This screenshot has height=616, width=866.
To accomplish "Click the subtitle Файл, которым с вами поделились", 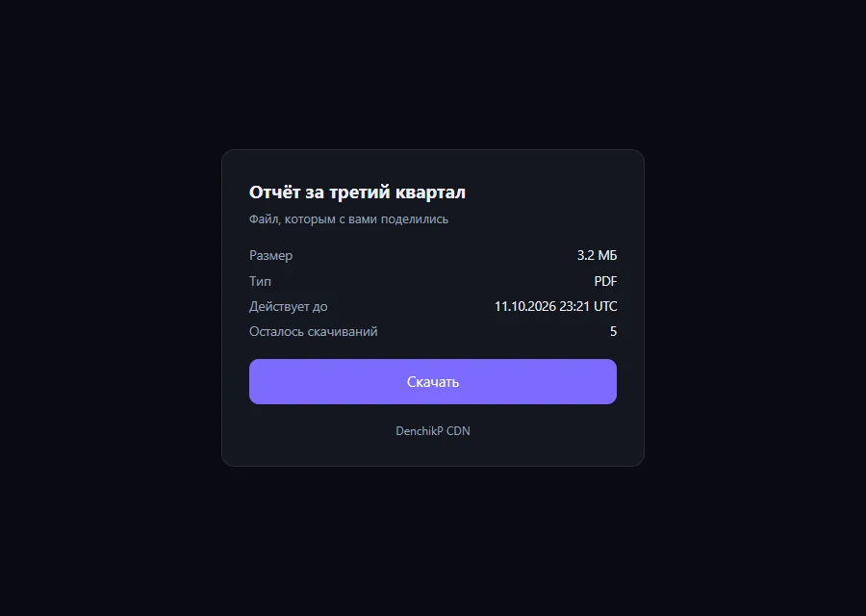I will [348, 219].
